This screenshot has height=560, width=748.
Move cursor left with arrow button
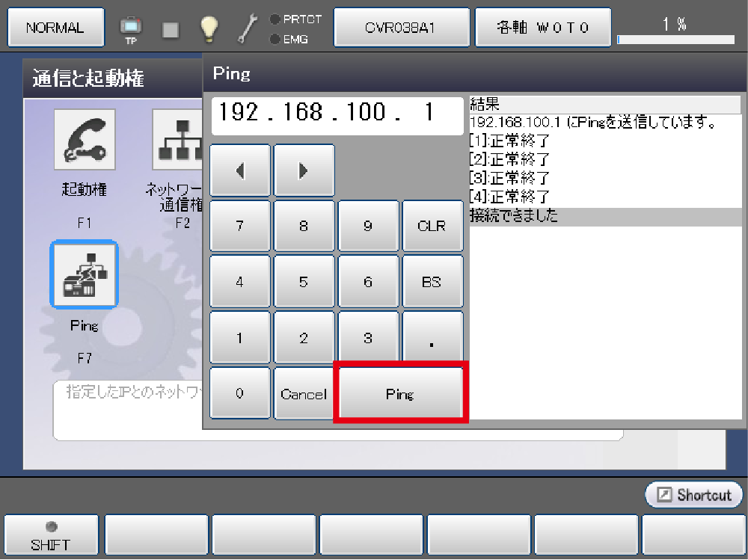(240, 170)
